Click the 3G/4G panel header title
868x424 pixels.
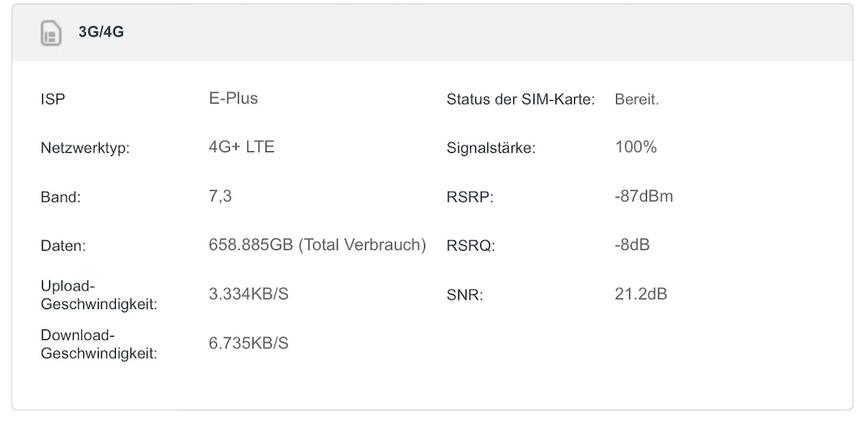(101, 33)
